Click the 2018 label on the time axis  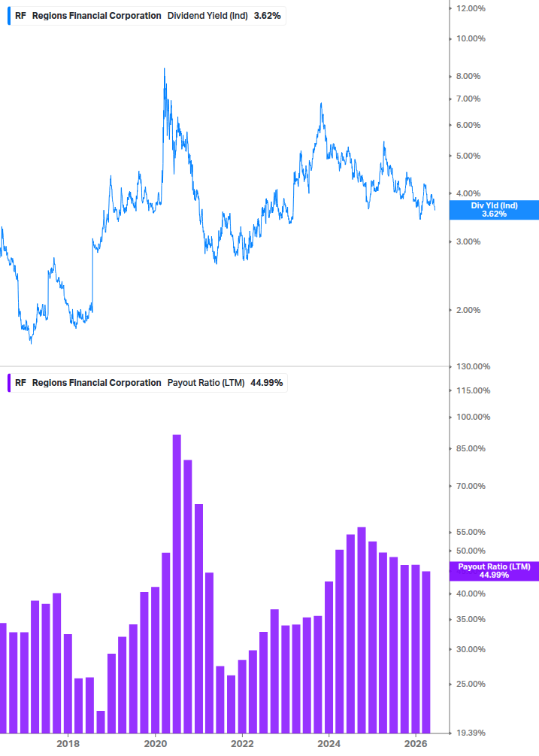tap(68, 743)
